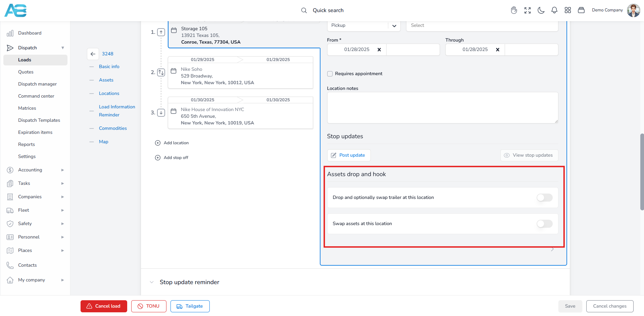Jump to Load Information Reminder section
Viewport: 644px width, 316px height.
[117, 111]
